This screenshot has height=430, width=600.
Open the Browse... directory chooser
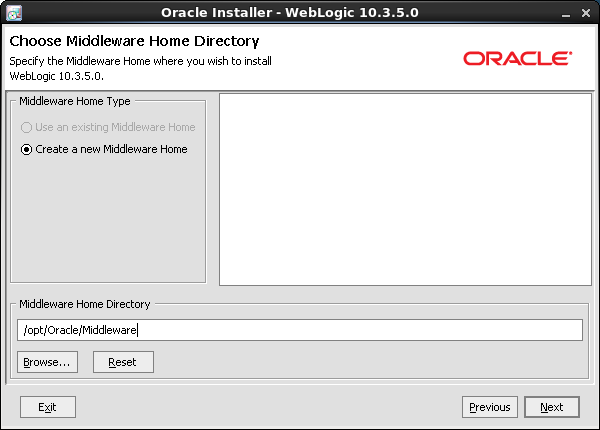[x=47, y=362]
